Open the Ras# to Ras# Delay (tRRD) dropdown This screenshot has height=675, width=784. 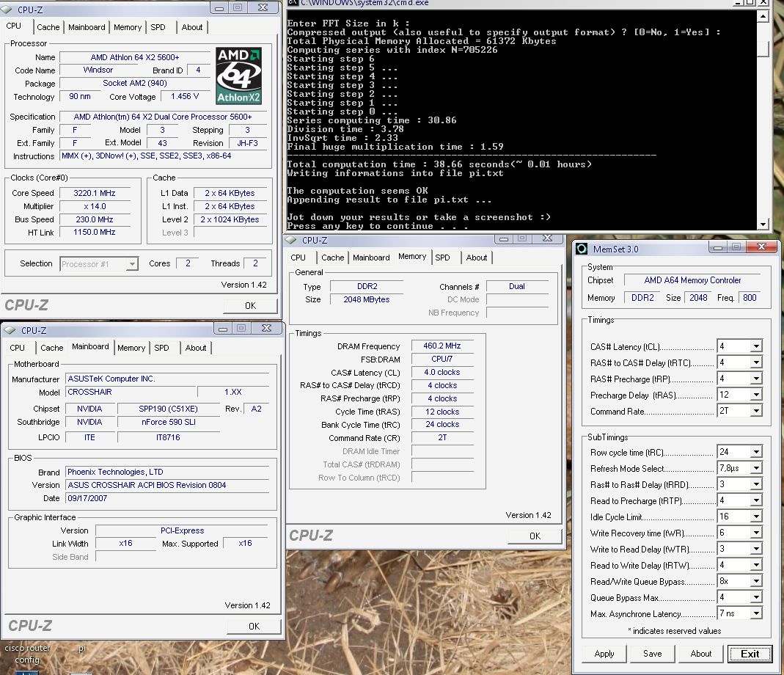pos(756,484)
